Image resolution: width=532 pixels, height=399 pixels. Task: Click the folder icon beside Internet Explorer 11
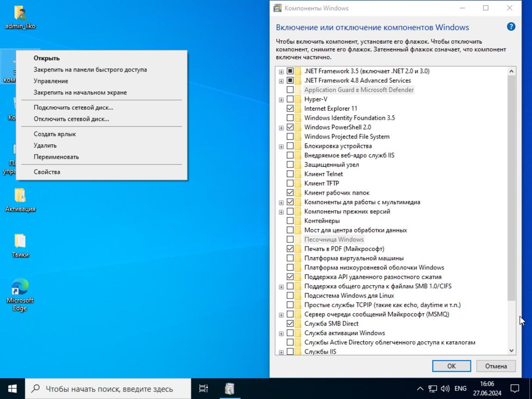tap(298, 109)
